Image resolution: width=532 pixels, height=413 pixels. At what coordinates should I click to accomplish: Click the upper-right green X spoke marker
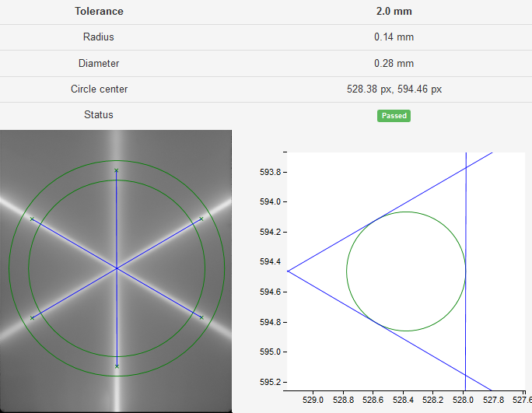pyautogui.click(x=201, y=219)
